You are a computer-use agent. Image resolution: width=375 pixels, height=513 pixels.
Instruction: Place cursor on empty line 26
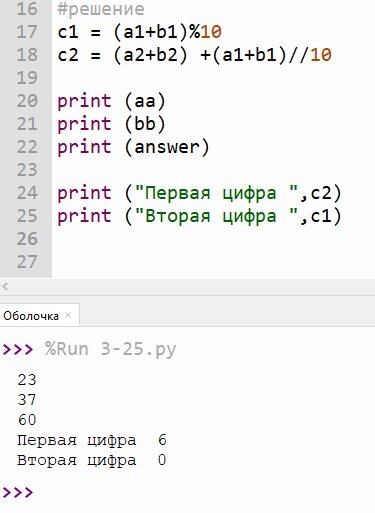click(x=213, y=239)
